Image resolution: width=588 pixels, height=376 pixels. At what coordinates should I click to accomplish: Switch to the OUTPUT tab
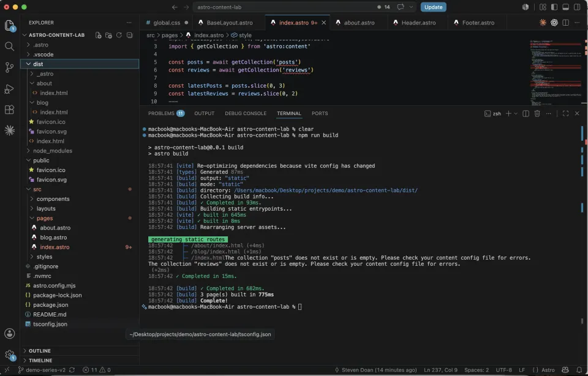click(205, 113)
